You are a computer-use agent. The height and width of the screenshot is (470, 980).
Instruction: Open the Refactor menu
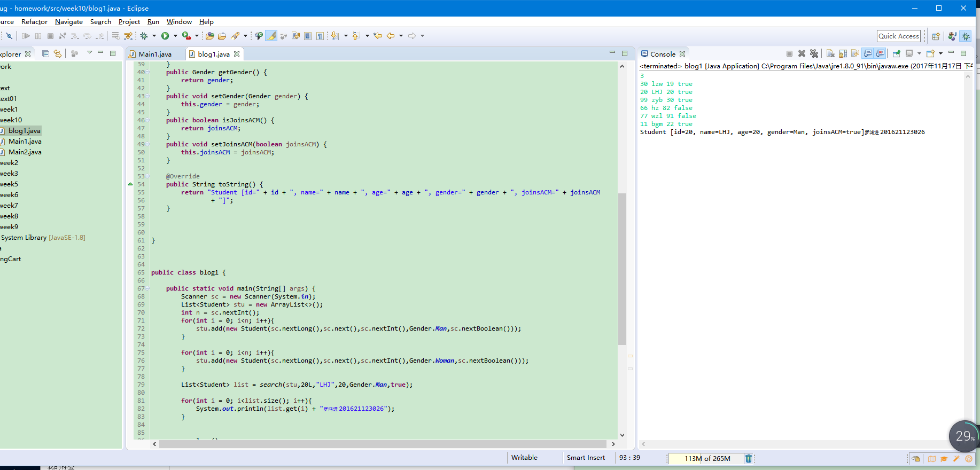(34, 22)
